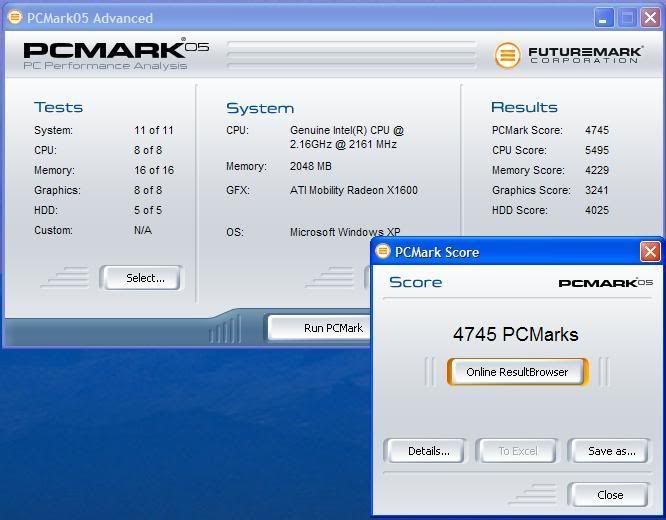Click the 'System' section heading
The height and width of the screenshot is (520, 666).
pyautogui.click(x=260, y=108)
